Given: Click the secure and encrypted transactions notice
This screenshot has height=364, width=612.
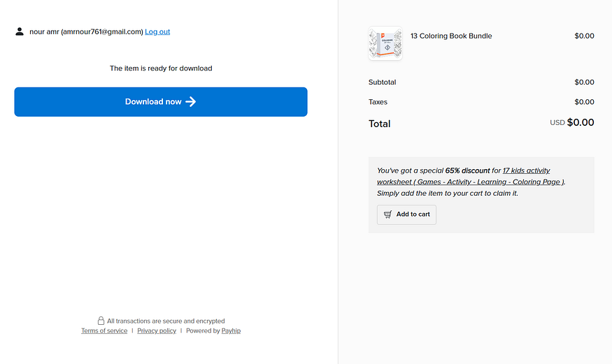Looking at the screenshot, I should pyautogui.click(x=166, y=321).
